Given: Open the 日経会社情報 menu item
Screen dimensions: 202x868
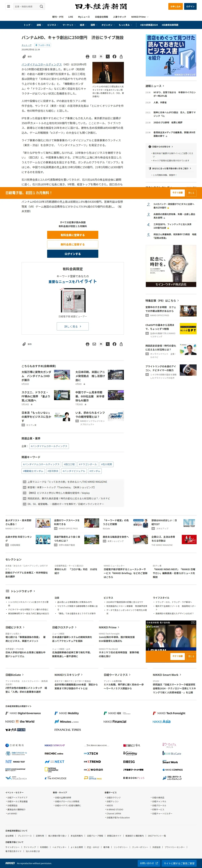Looking at the screenshot, I should click(102, 17).
